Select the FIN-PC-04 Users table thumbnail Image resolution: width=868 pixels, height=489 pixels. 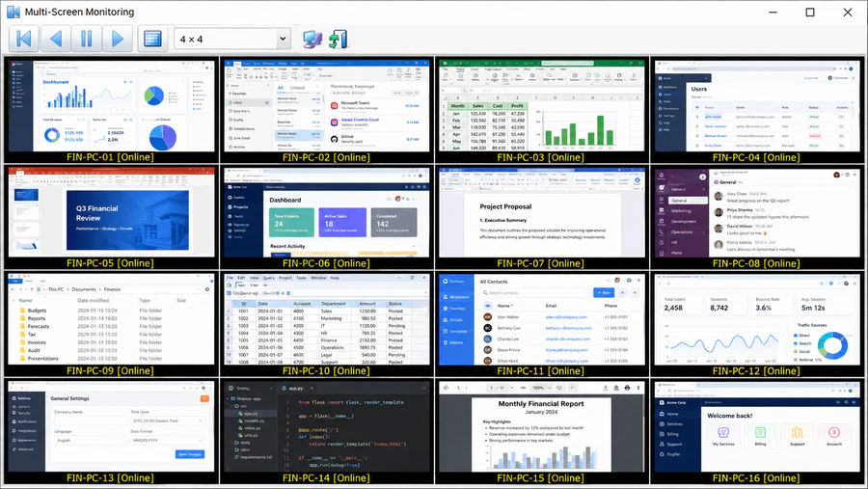click(x=757, y=106)
